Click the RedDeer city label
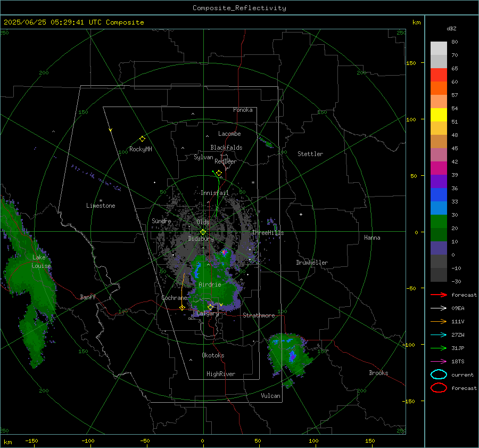 tap(226, 161)
